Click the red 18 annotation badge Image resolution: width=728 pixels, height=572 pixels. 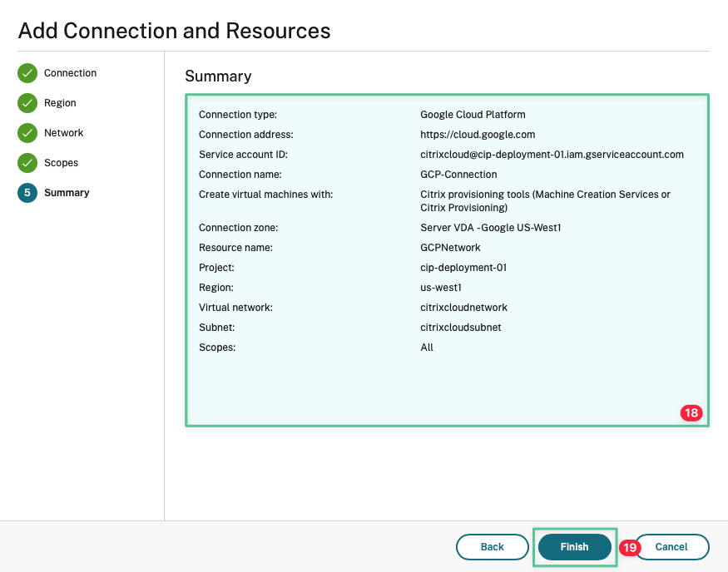(x=691, y=412)
